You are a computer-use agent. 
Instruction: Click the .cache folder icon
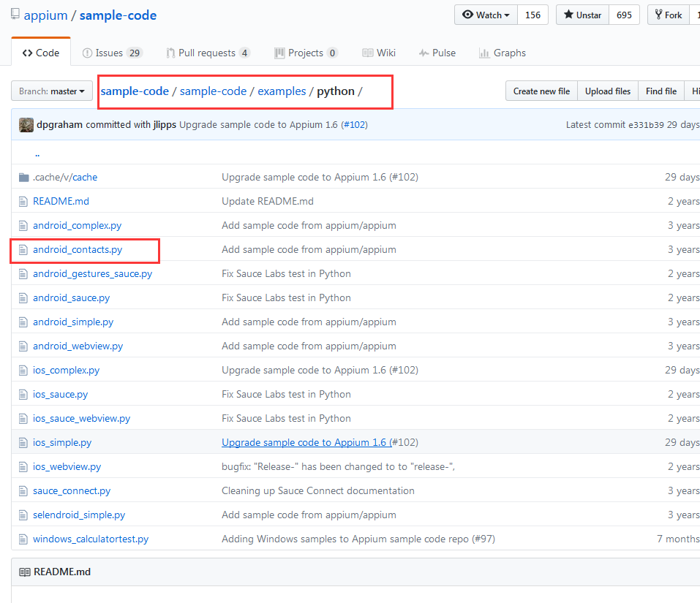23,178
